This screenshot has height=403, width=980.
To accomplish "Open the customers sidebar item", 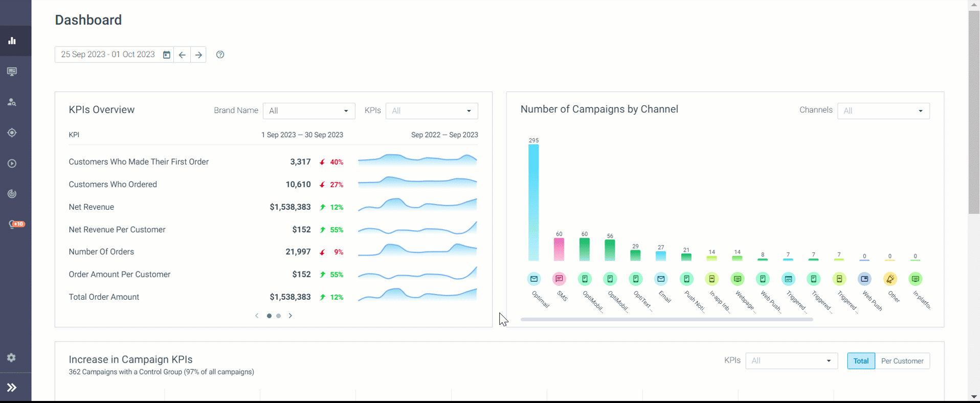I will [x=12, y=102].
